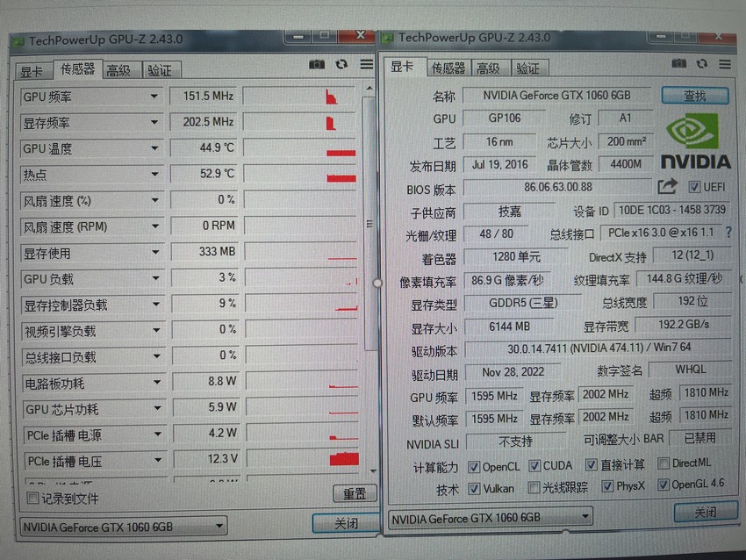Switch to the 传感器 tab in right window
Viewport: 746px width, 560px height.
(x=448, y=68)
